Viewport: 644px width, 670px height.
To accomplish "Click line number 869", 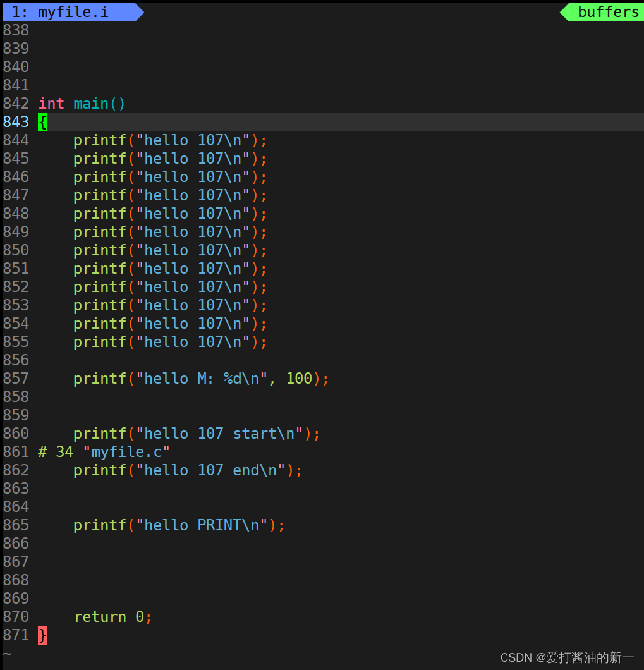I will click(16, 598).
